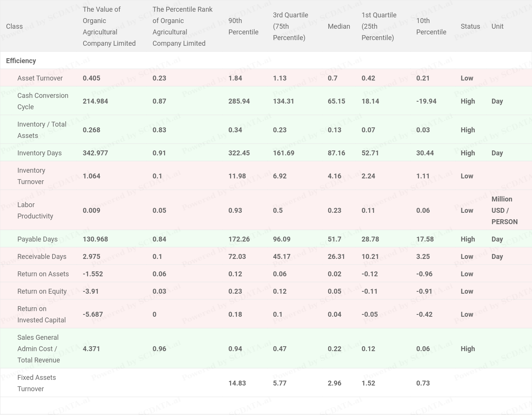Click Asset Turnover value 0.405
The height and width of the screenshot is (415, 532).
coord(91,78)
